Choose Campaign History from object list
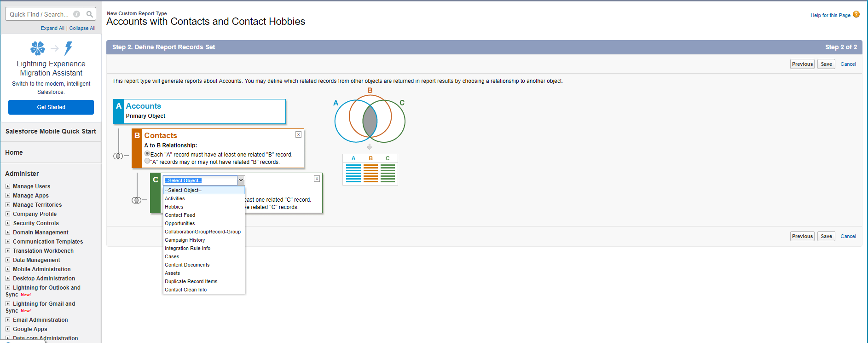This screenshot has height=343, width=868. (204, 240)
